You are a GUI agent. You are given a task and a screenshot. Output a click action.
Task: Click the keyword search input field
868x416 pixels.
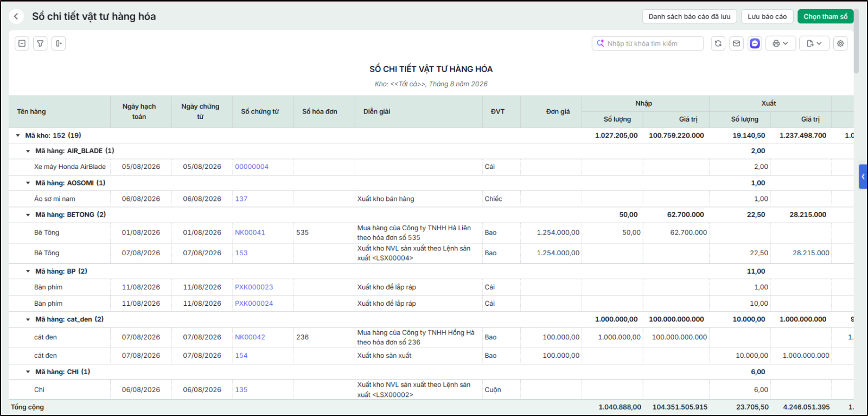[648, 43]
